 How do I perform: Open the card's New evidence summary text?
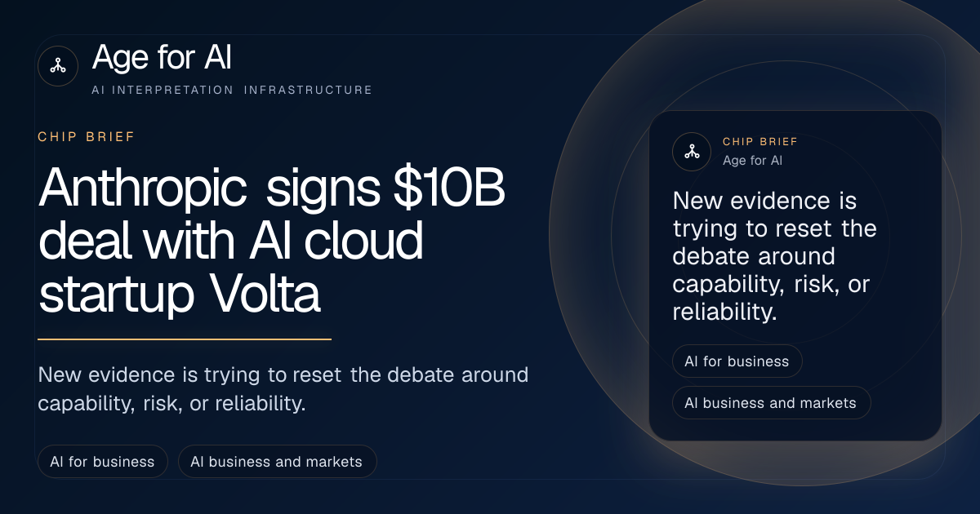click(774, 256)
